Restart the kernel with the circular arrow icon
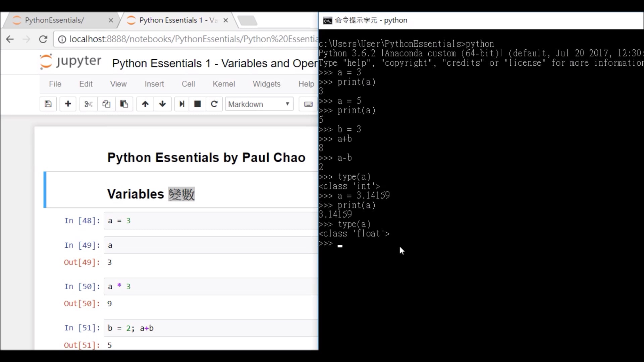 pos(214,104)
